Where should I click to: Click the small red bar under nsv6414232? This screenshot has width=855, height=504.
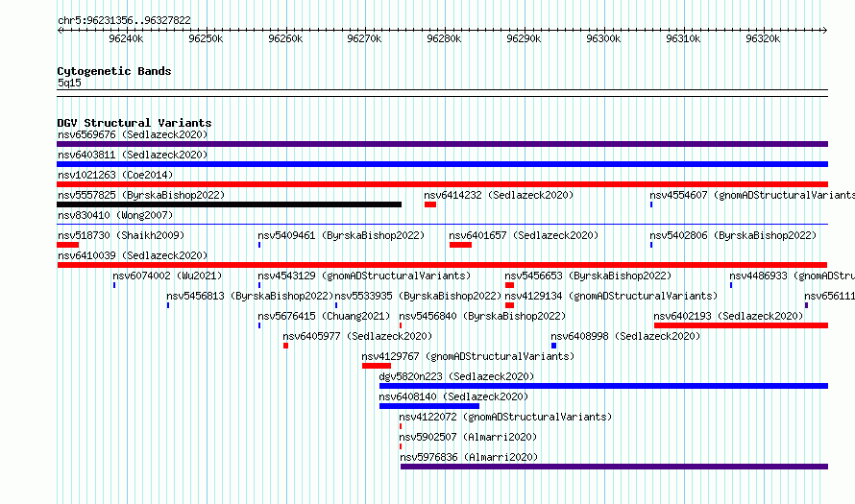(x=430, y=204)
